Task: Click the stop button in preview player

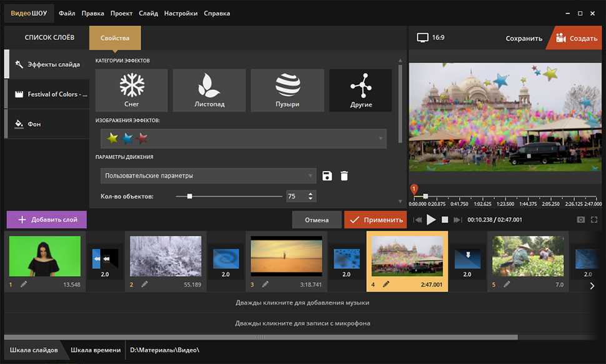Action: pyautogui.click(x=445, y=220)
